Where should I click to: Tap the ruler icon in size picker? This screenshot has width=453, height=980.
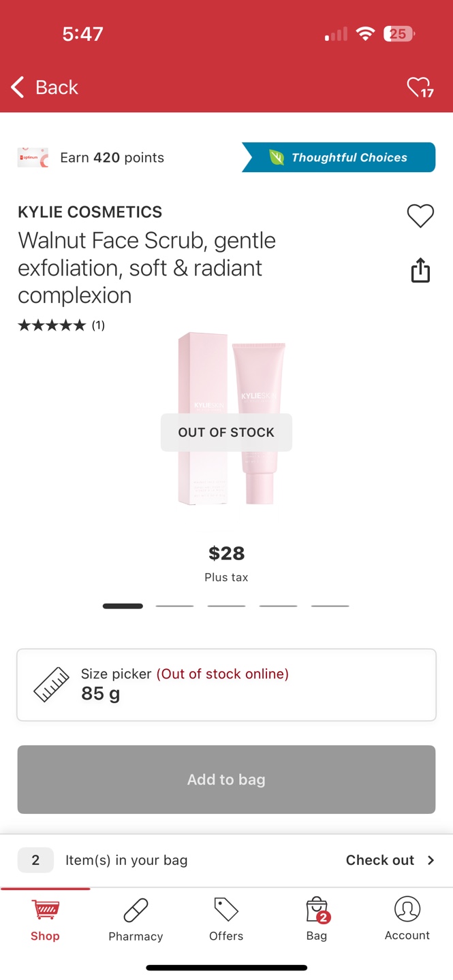click(52, 685)
